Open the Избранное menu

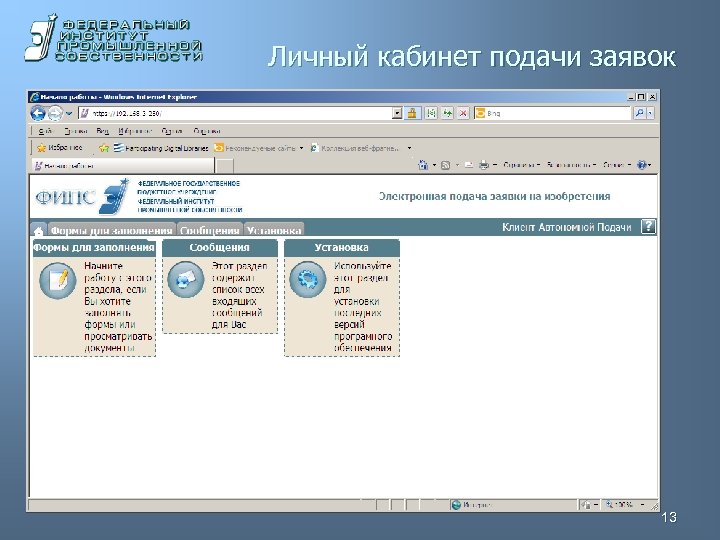point(135,131)
